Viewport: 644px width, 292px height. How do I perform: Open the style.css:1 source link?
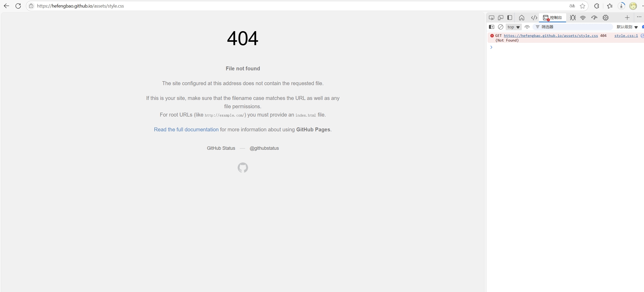tap(626, 36)
